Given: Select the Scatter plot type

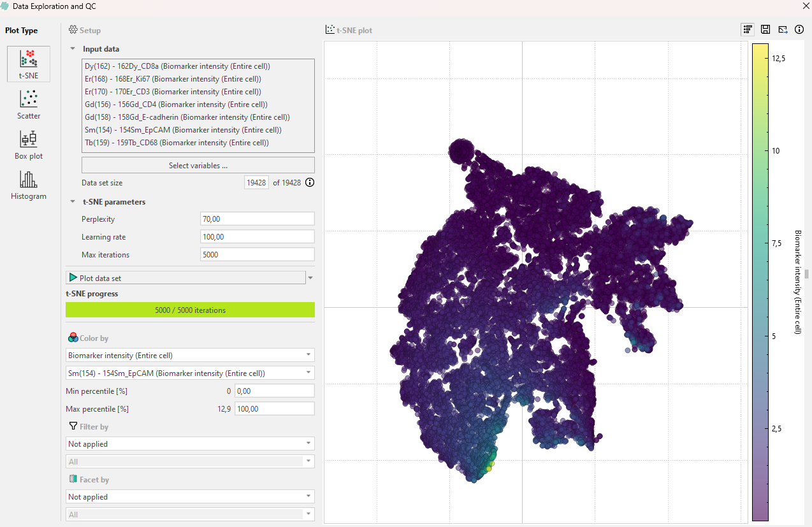Looking at the screenshot, I should (29, 105).
